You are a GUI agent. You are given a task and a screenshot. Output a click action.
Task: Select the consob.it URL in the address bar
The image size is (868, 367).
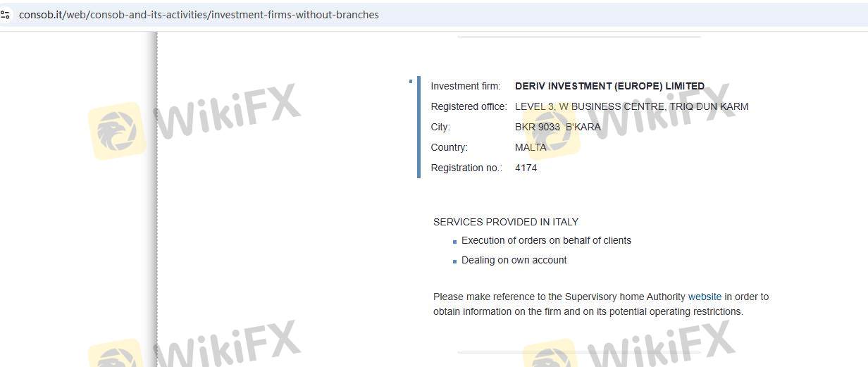[x=199, y=15]
